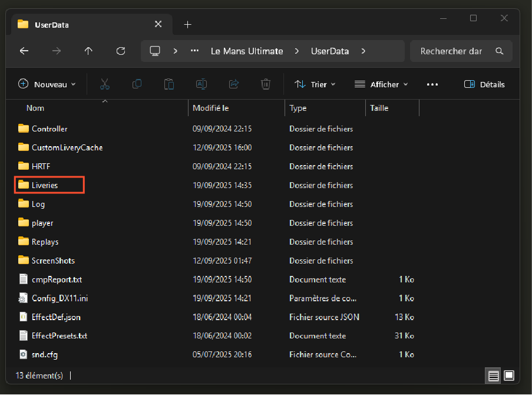Expand the Trier sort dropdown

(x=315, y=84)
